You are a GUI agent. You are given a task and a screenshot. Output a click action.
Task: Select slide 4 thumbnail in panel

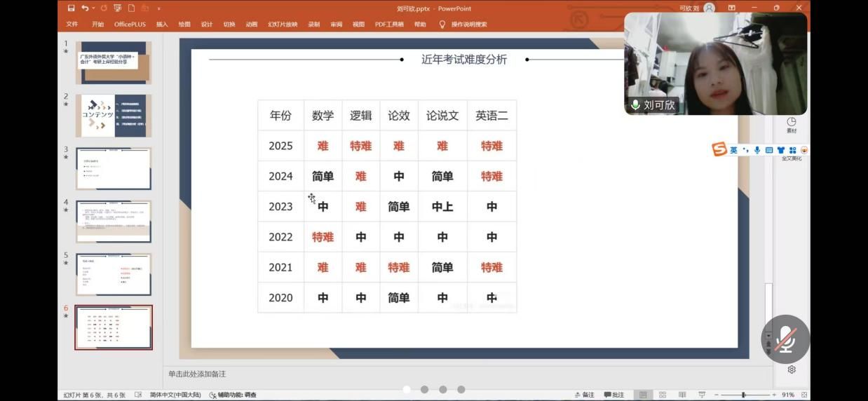coord(114,222)
